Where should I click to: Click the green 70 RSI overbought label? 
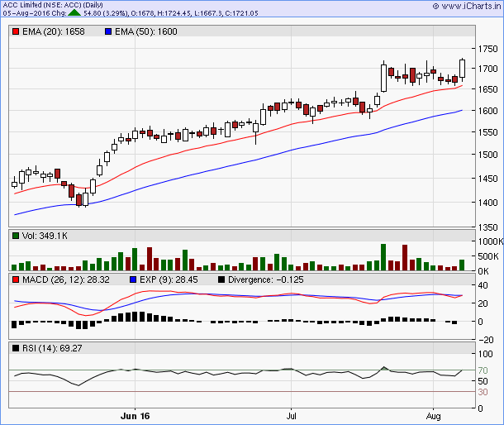(x=483, y=370)
